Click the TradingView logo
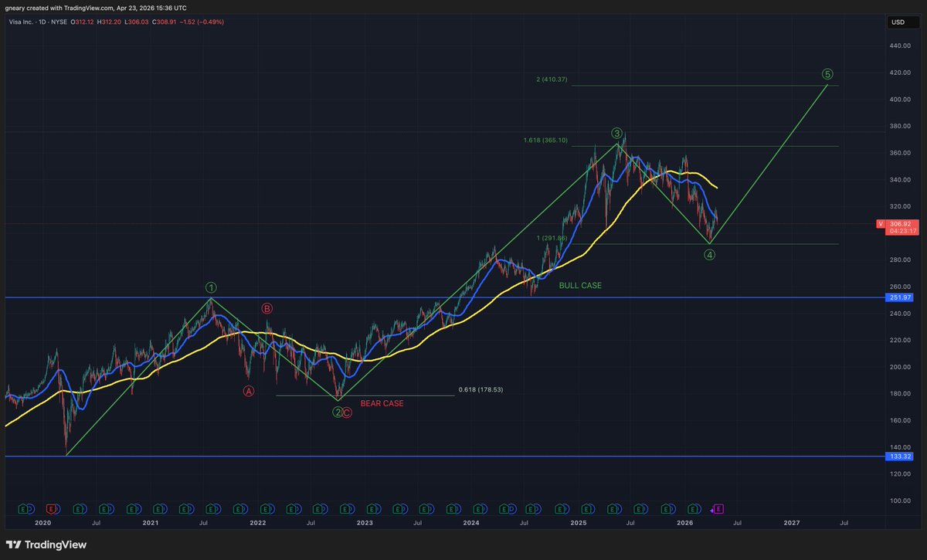 point(46,545)
